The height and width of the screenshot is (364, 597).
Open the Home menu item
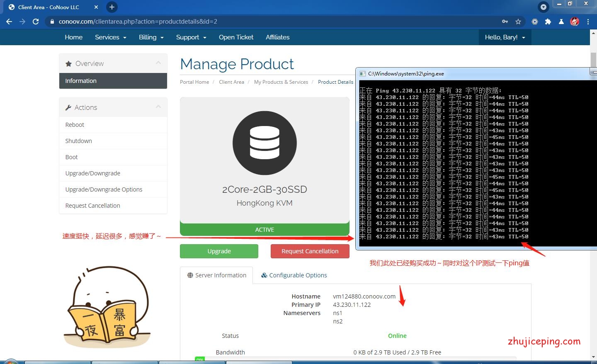click(74, 37)
